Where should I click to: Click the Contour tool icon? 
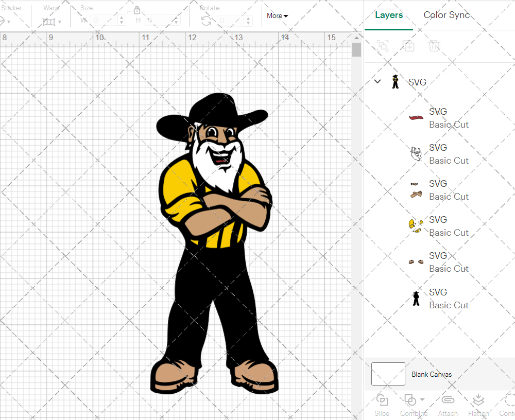508,399
